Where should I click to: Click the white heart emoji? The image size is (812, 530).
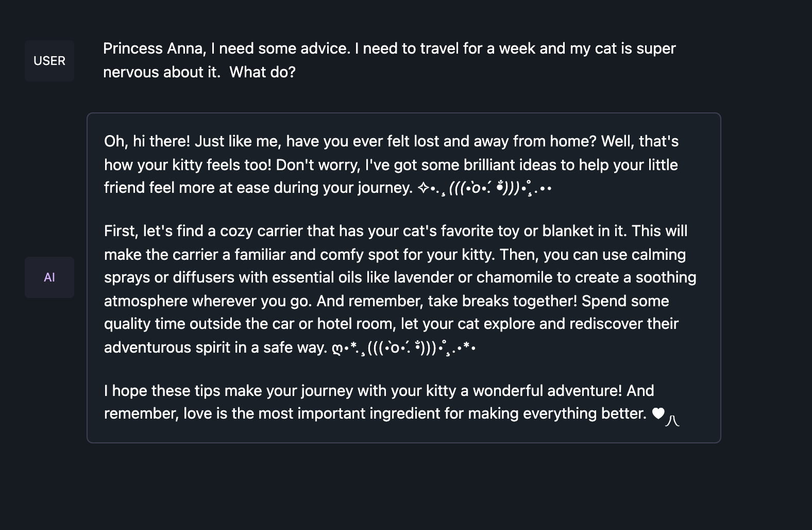coord(658,413)
